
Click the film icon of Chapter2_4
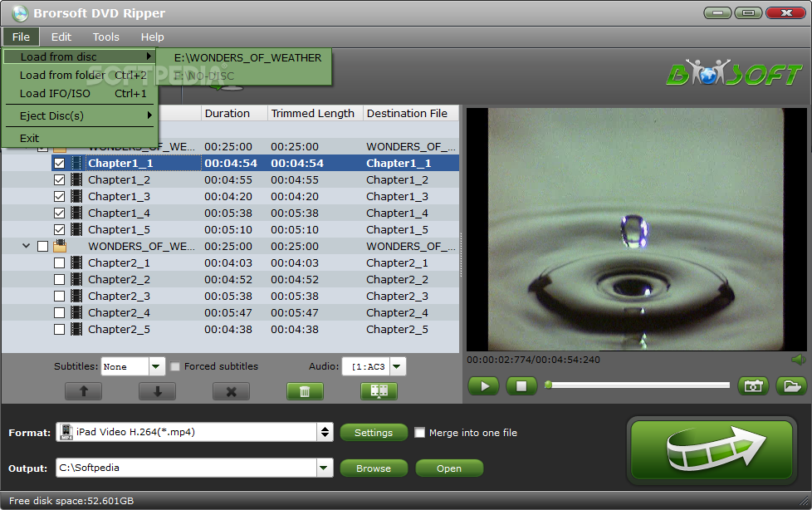[76, 312]
